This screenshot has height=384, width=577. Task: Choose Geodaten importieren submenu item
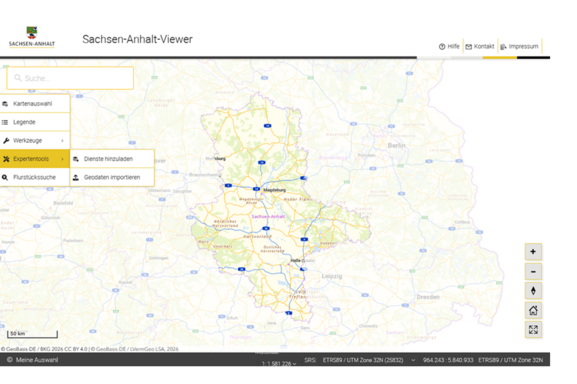(112, 177)
